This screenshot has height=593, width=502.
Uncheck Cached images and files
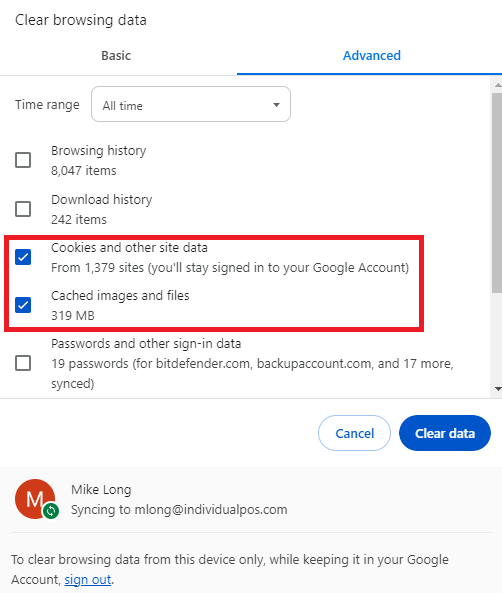coord(23,305)
